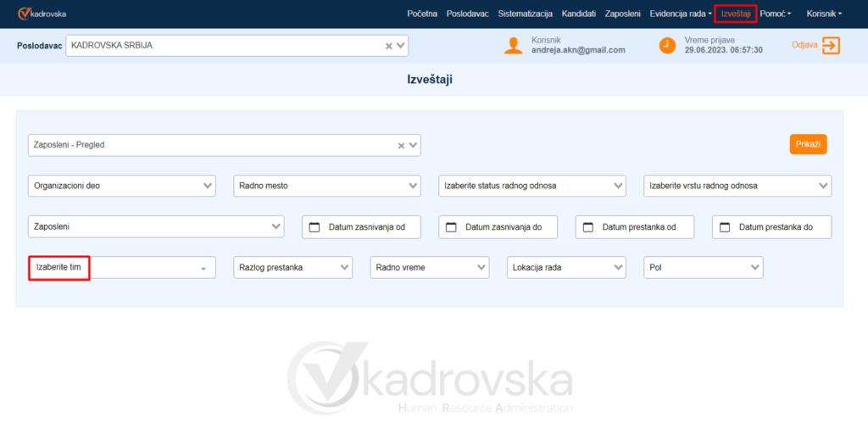Expand the Organizacioni deo dropdown
The height and width of the screenshot is (435, 868).
tap(123, 186)
